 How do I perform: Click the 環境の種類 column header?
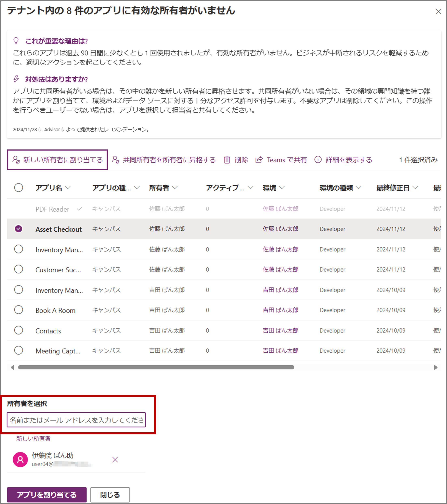pyautogui.click(x=336, y=188)
